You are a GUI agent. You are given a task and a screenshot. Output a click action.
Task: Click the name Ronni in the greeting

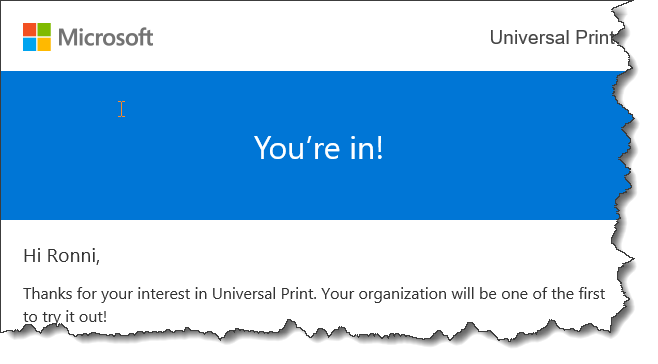tap(73, 256)
